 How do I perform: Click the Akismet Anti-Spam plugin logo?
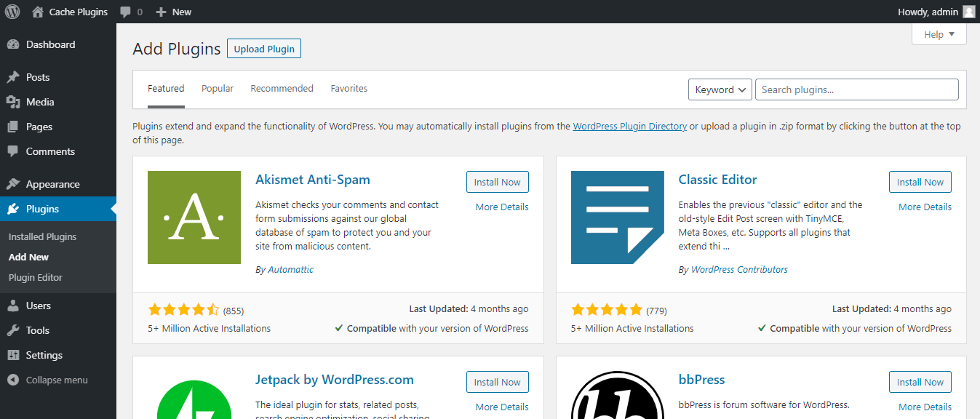pyautogui.click(x=194, y=218)
